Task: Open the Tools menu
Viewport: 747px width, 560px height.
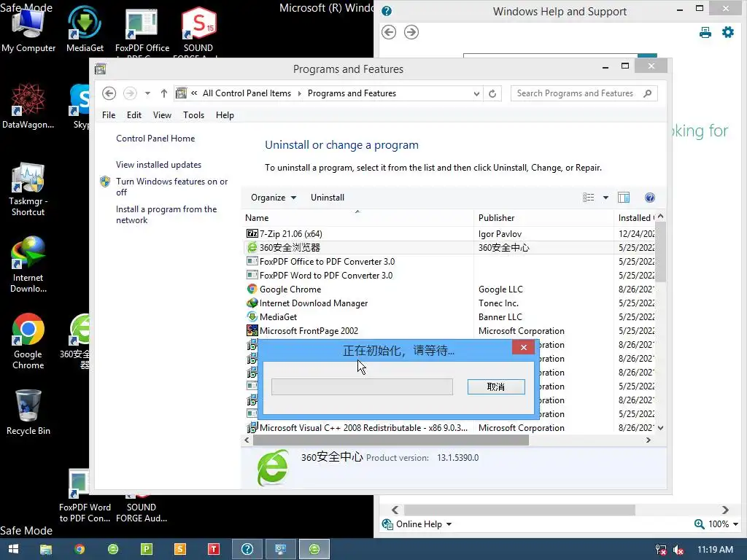Action: (x=193, y=115)
